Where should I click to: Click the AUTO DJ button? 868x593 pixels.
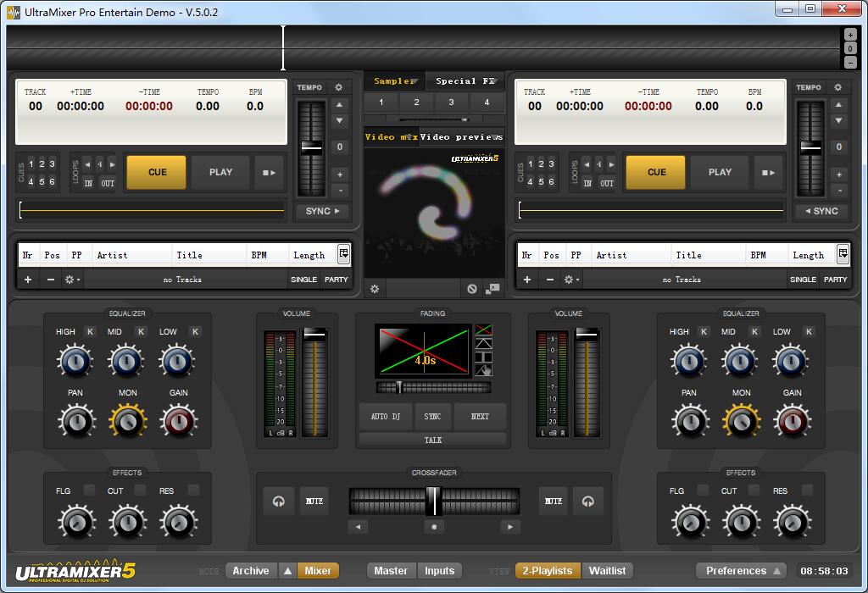[x=386, y=417]
